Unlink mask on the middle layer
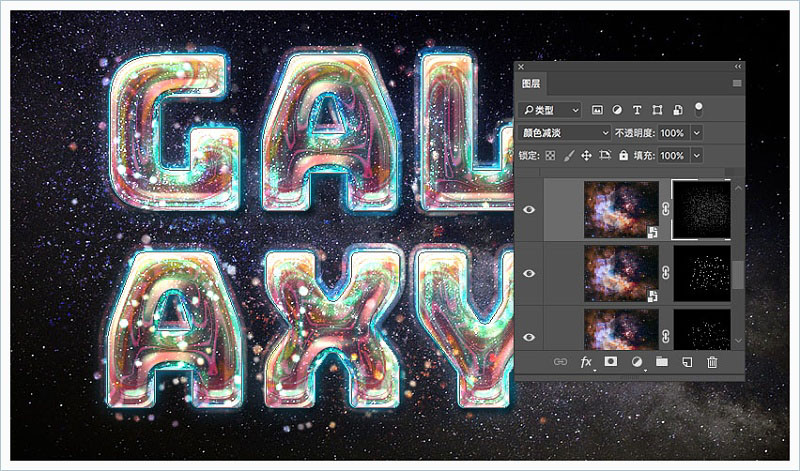The width and height of the screenshot is (800, 471). pos(665,273)
